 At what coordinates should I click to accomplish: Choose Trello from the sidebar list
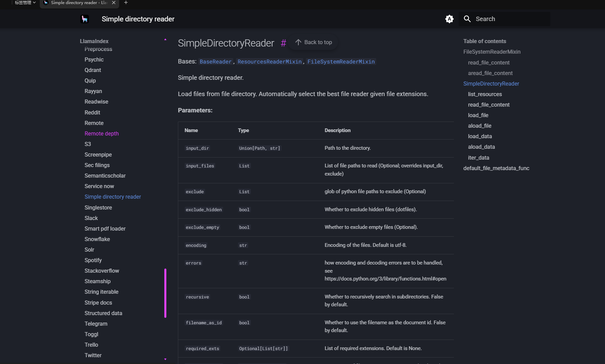point(91,345)
